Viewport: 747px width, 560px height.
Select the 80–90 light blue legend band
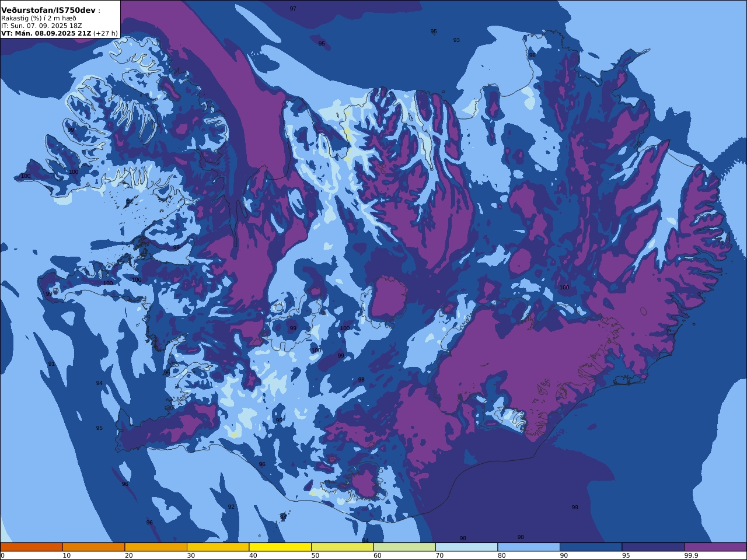529,547
